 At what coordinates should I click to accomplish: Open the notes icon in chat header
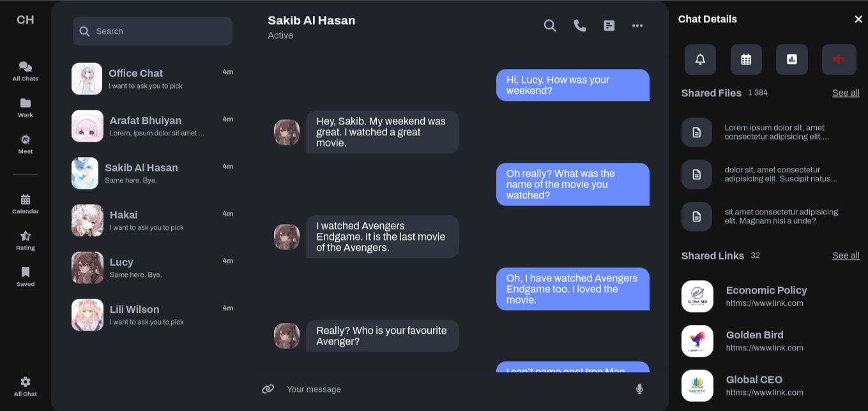[x=609, y=26]
